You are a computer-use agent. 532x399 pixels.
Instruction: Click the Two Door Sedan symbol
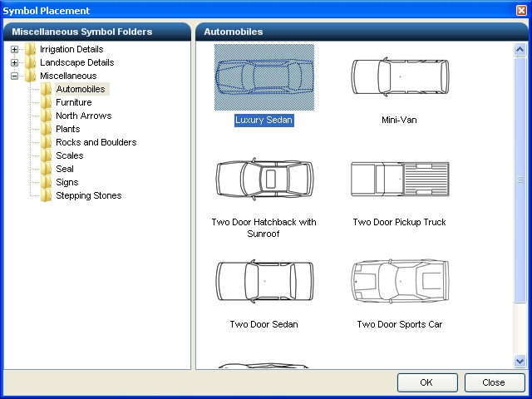[x=264, y=282]
